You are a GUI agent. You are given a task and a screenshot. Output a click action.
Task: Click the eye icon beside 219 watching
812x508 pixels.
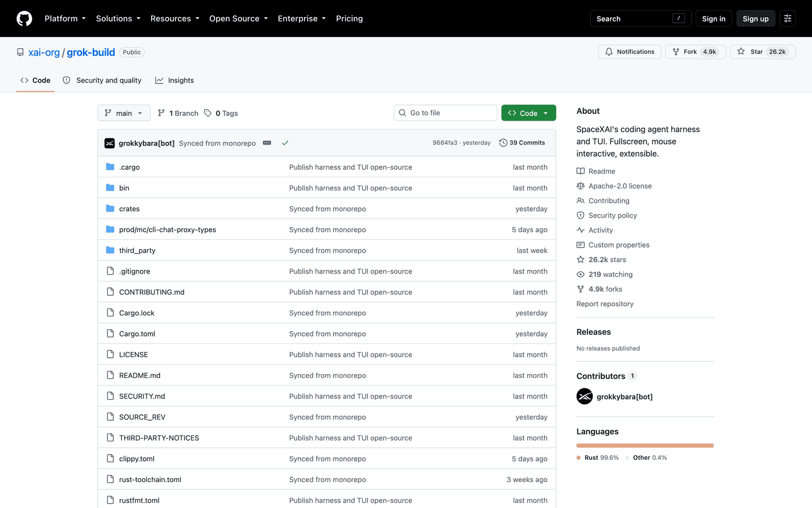[580, 275]
